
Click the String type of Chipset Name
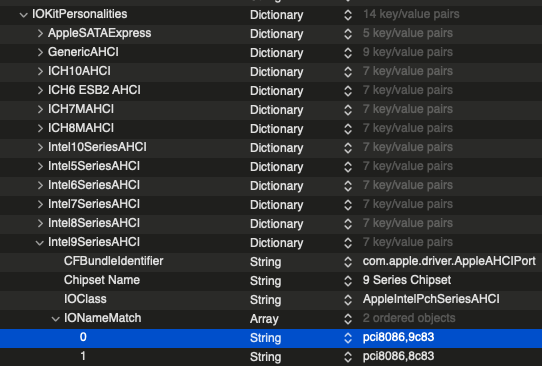point(265,281)
